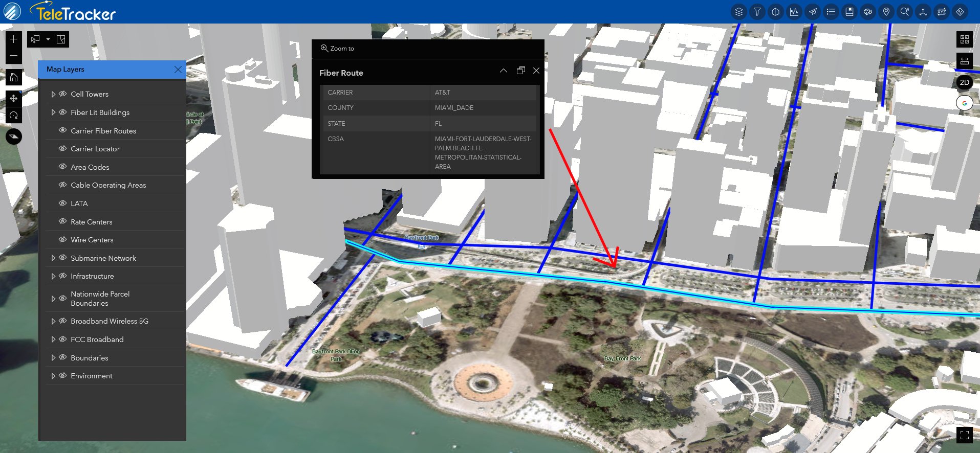Open the XYZ coordinate conversion tool
The image size is (980, 453).
(x=941, y=12)
